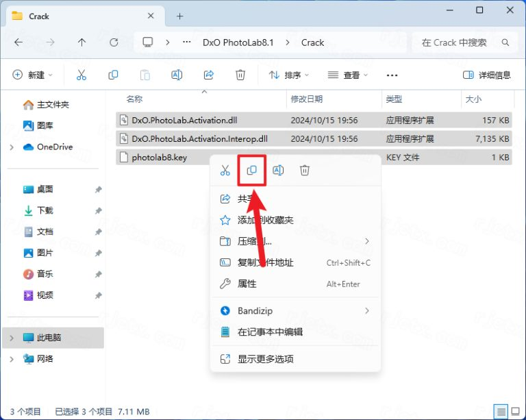Image resolution: width=526 pixels, height=420 pixels.
Task: Go up one folder level with the Up arrow
Action: 82,42
